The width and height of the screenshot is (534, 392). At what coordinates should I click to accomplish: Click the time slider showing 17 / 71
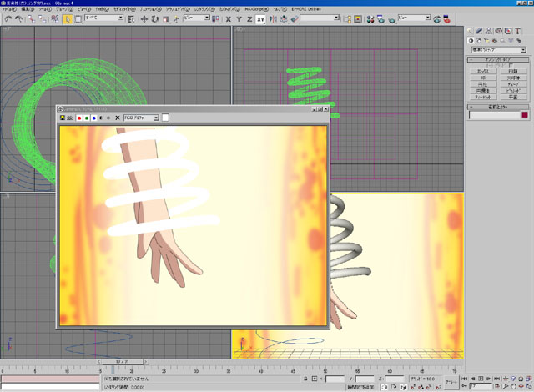pyautogui.click(x=123, y=362)
